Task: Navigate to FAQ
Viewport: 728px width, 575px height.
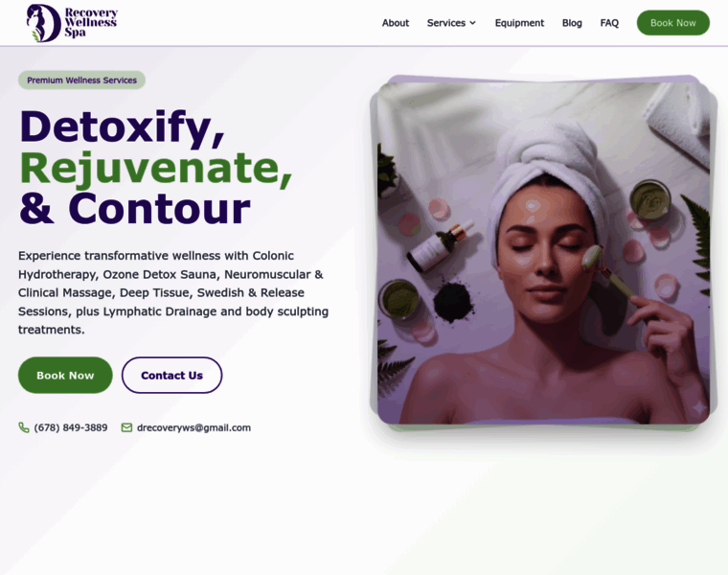Action: point(609,23)
